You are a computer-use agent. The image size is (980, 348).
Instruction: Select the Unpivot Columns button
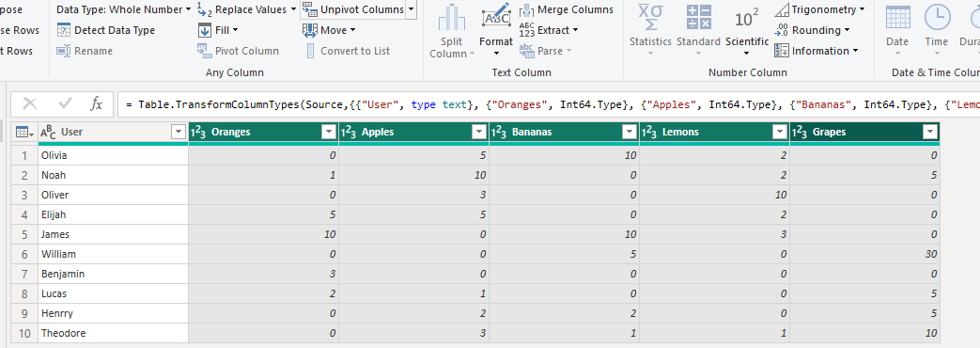point(353,9)
